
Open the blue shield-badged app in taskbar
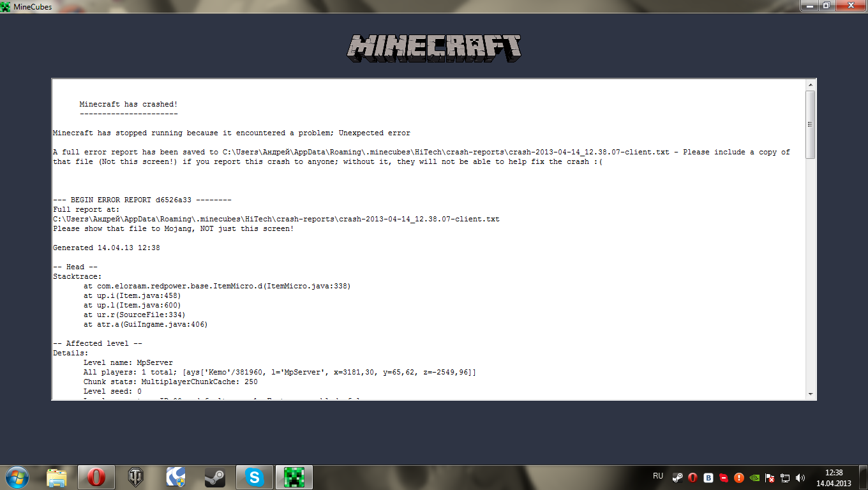176,477
